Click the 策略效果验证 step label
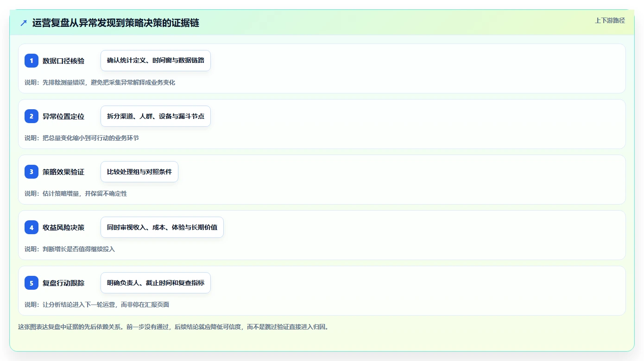This screenshot has height=361, width=644. 63,172
